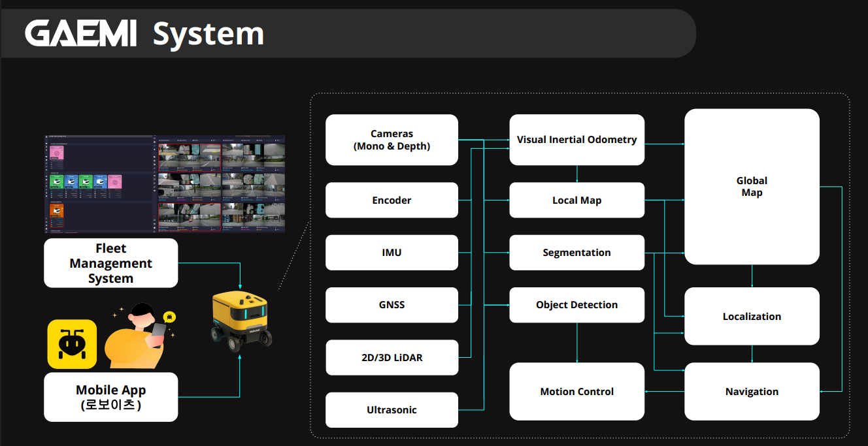Click the Cameras (Mono & Depth) block
868x446 pixels.
(x=392, y=140)
